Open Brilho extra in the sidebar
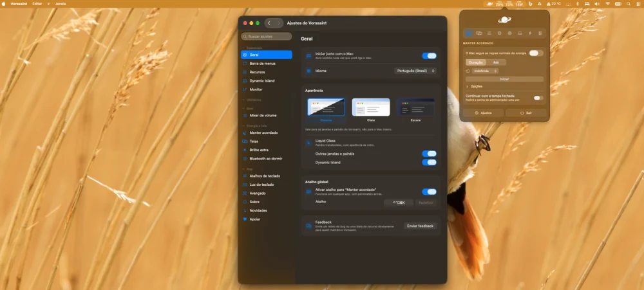 pos(267,150)
